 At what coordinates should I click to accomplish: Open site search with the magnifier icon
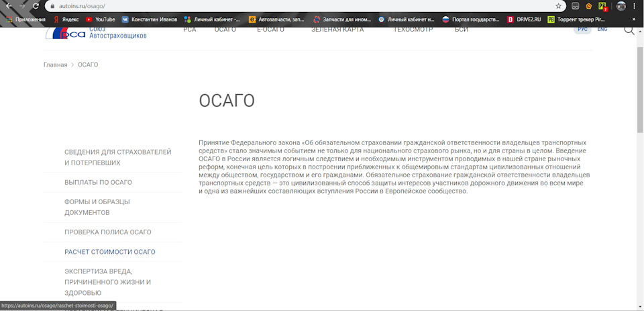click(629, 30)
